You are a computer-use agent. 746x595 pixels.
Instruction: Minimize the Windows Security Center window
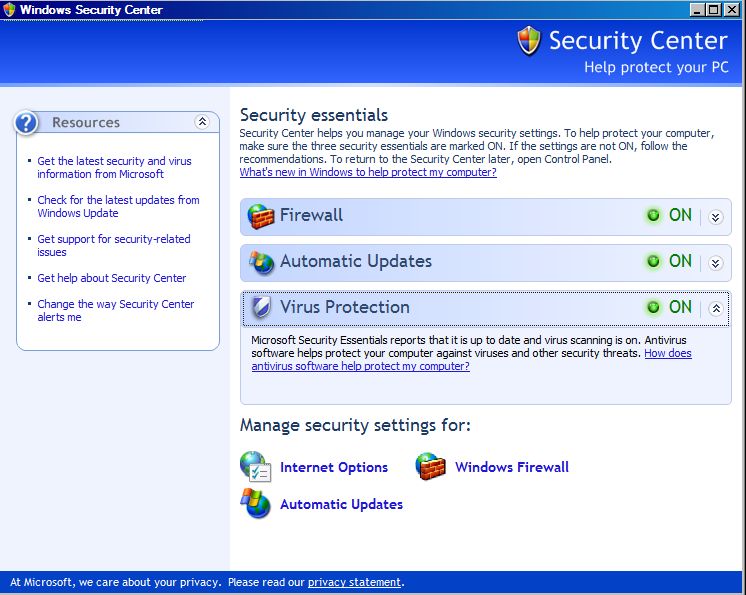click(697, 10)
